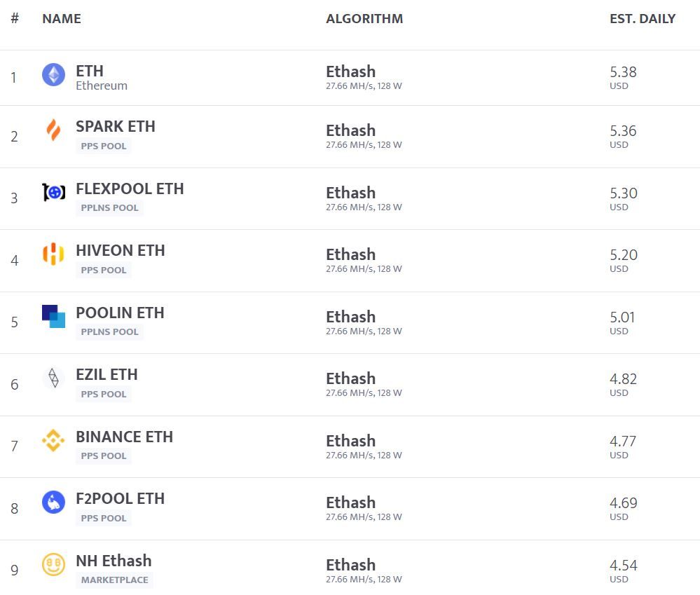Click the Hiveon ETH logo icon
This screenshot has height=595, width=700.
(53, 254)
